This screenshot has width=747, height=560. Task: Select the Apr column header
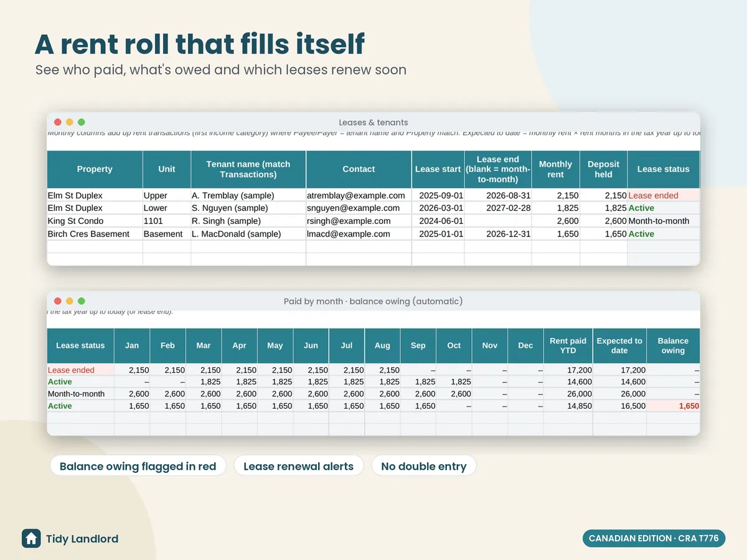239,346
